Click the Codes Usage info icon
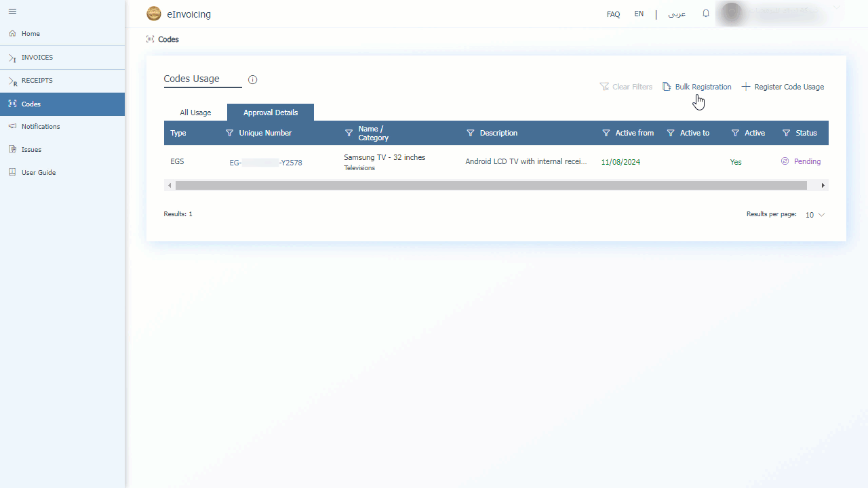 pyautogui.click(x=253, y=79)
